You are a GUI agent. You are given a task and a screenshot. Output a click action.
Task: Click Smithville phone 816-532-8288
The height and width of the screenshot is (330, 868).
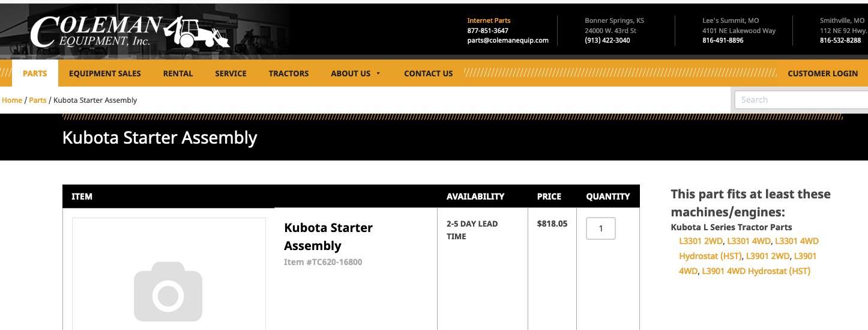click(840, 41)
